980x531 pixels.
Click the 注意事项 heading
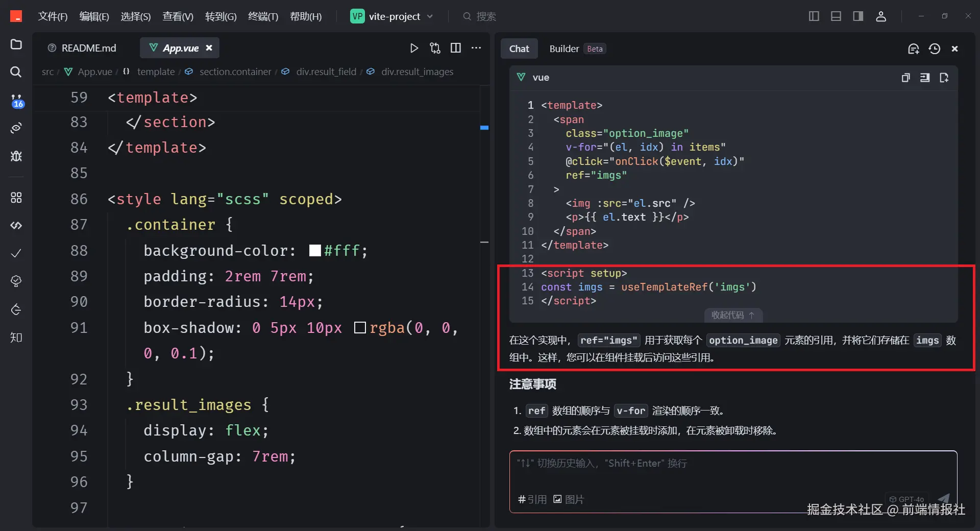tap(532, 384)
